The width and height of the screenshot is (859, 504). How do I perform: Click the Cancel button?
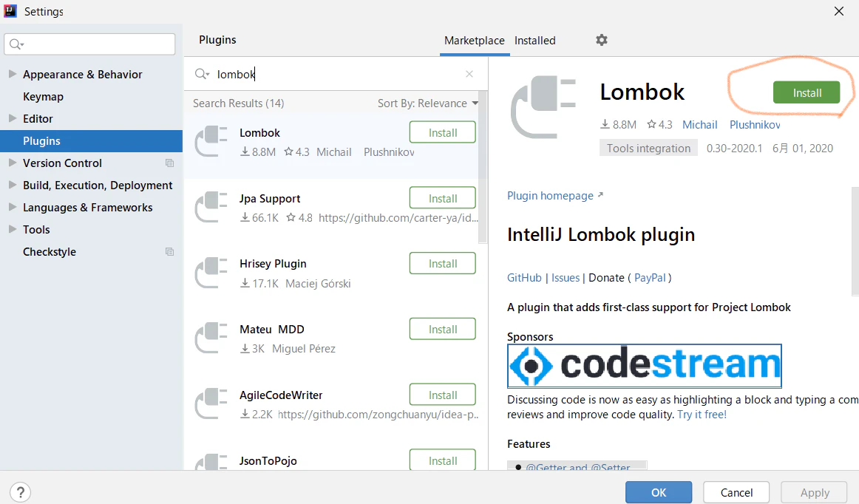pos(736,492)
